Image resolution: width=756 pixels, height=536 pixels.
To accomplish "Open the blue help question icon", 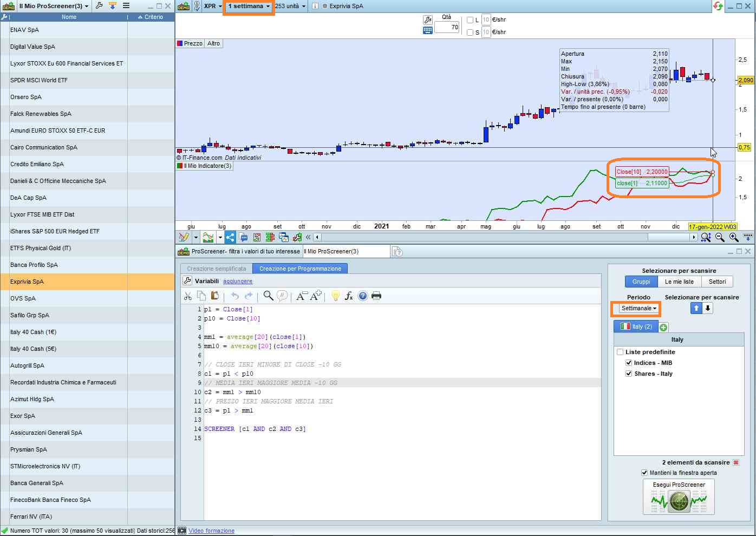I will 363,296.
